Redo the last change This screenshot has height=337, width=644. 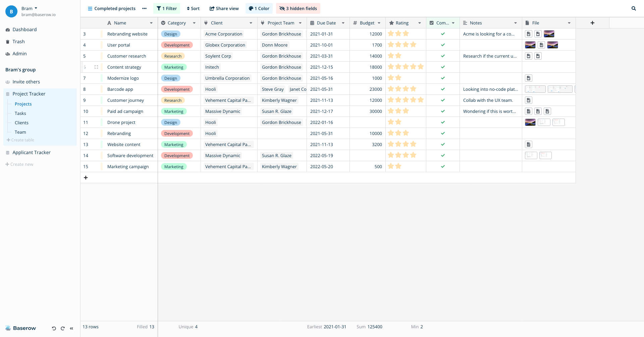[x=63, y=328]
